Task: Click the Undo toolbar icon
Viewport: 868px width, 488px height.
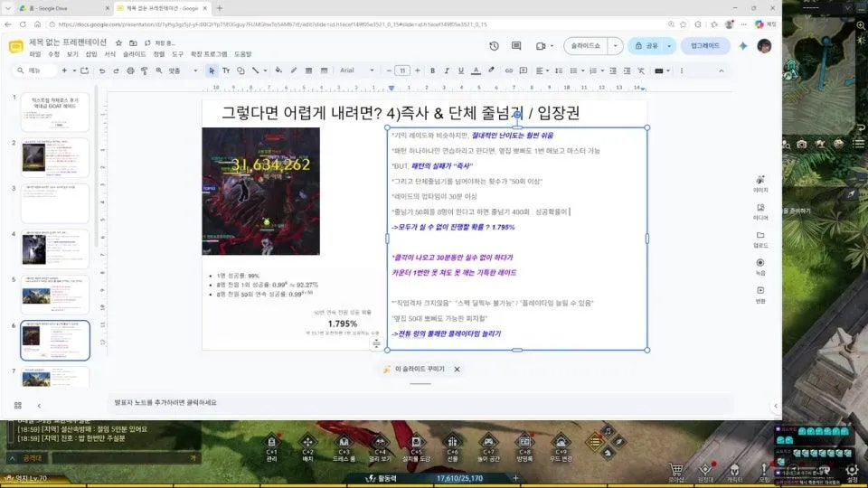Action: 102,70
